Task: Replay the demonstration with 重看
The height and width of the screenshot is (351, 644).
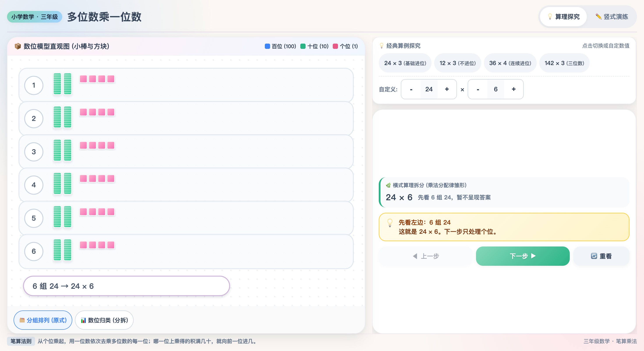Action: tap(601, 256)
